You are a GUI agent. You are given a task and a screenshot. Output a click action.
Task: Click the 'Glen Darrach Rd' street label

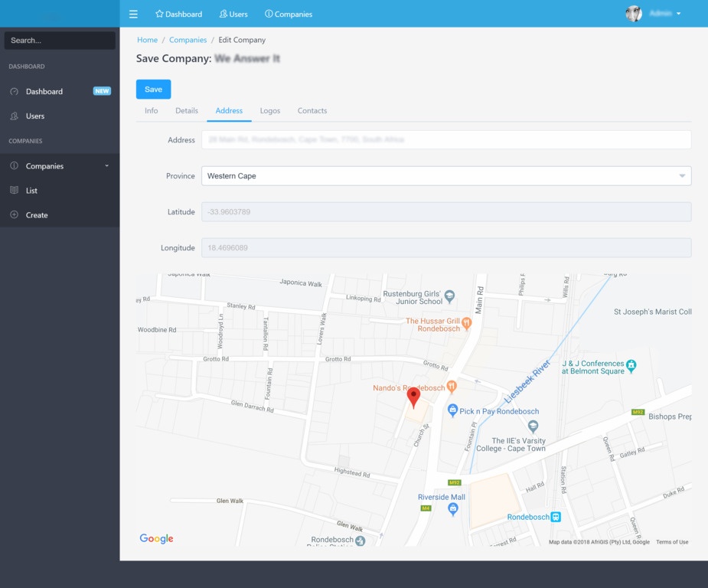click(252, 407)
